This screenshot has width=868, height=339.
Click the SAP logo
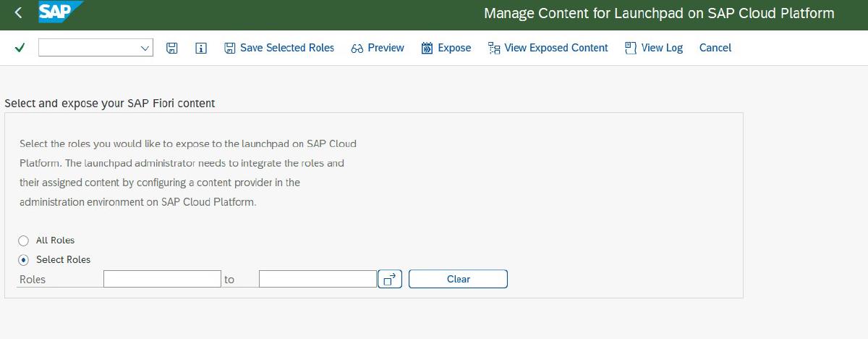coord(59,12)
